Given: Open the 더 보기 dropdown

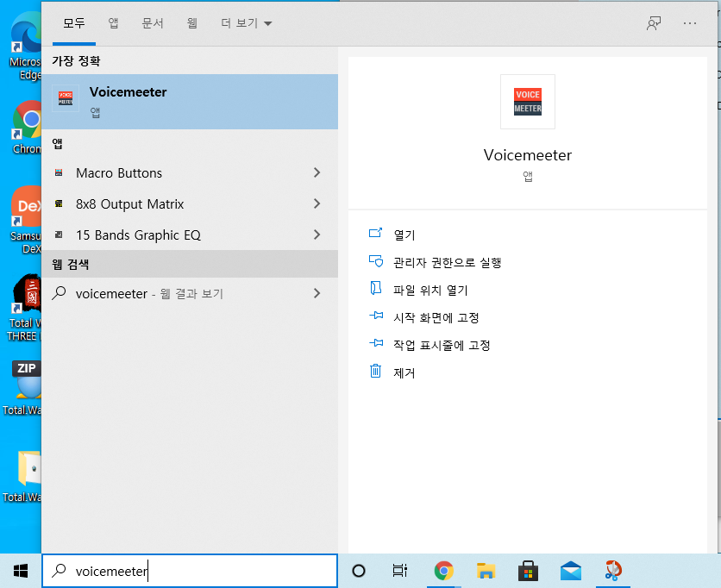Looking at the screenshot, I should point(247,23).
